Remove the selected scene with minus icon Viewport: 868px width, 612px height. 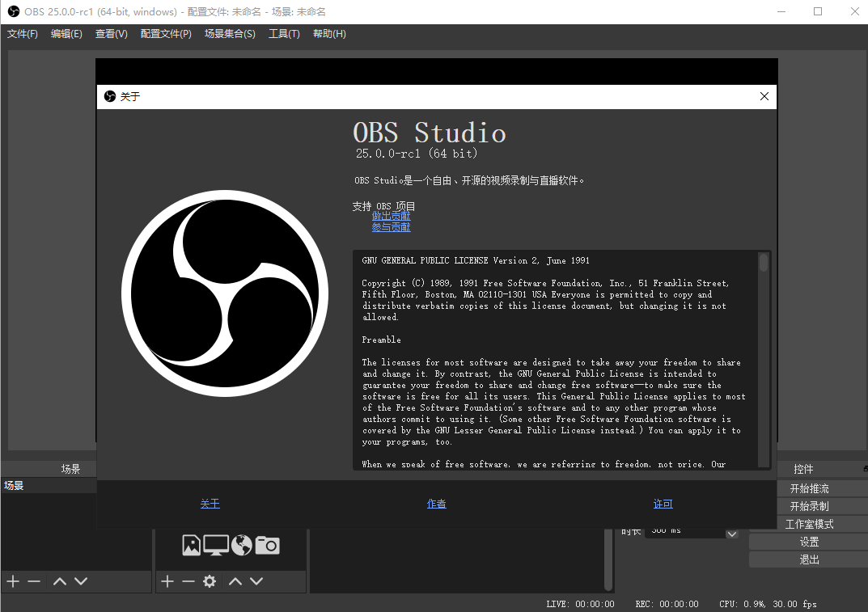(x=34, y=581)
